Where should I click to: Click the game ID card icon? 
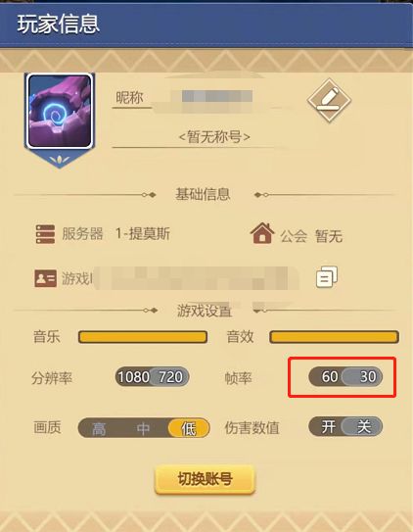pyautogui.click(x=45, y=278)
